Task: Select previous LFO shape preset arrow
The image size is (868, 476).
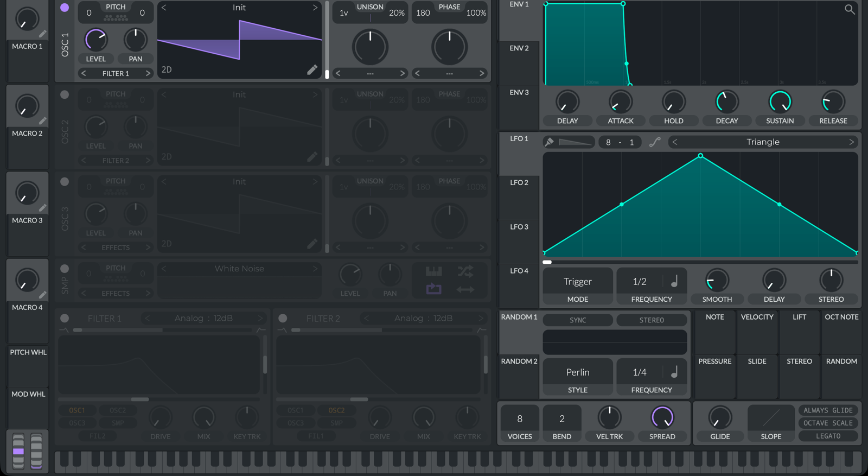Action: coord(675,142)
